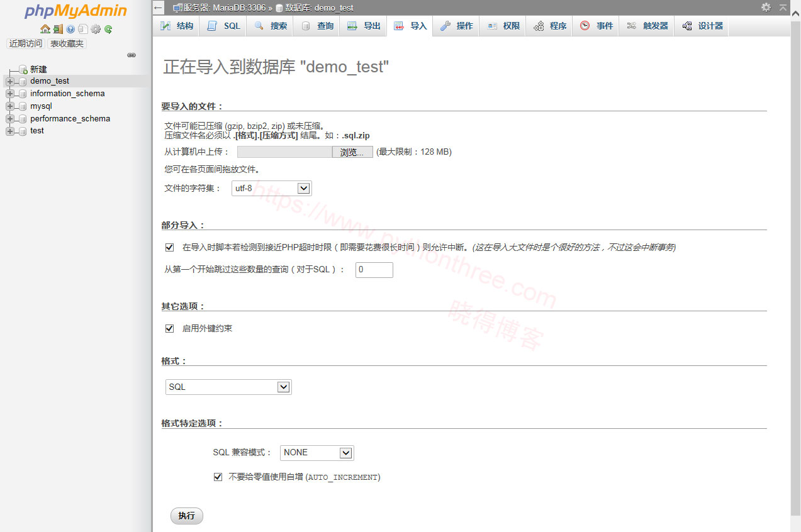The image size is (801, 532).
Task: Switch to the 搜索 tab
Action: (x=270, y=26)
